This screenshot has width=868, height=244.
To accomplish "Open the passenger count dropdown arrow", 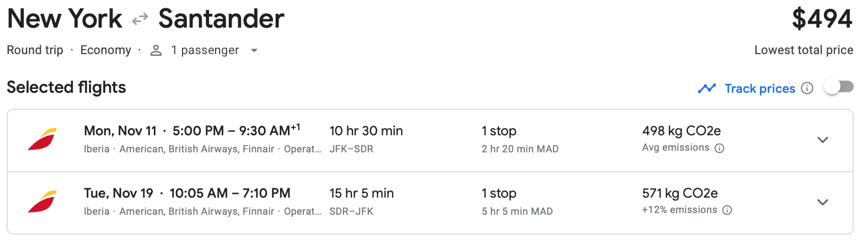I will tap(254, 51).
